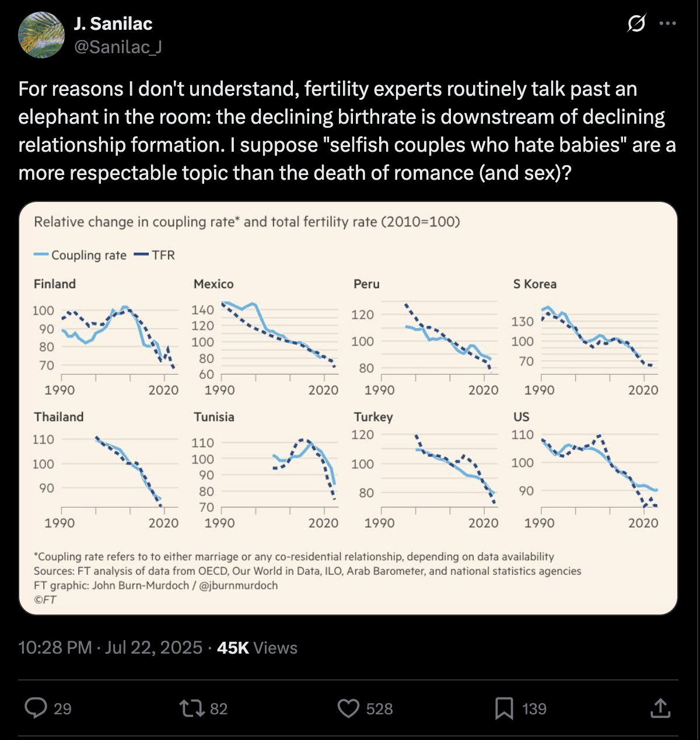The height and width of the screenshot is (740, 700).
Task: Open the fertility chart image
Action: pyautogui.click(x=348, y=408)
